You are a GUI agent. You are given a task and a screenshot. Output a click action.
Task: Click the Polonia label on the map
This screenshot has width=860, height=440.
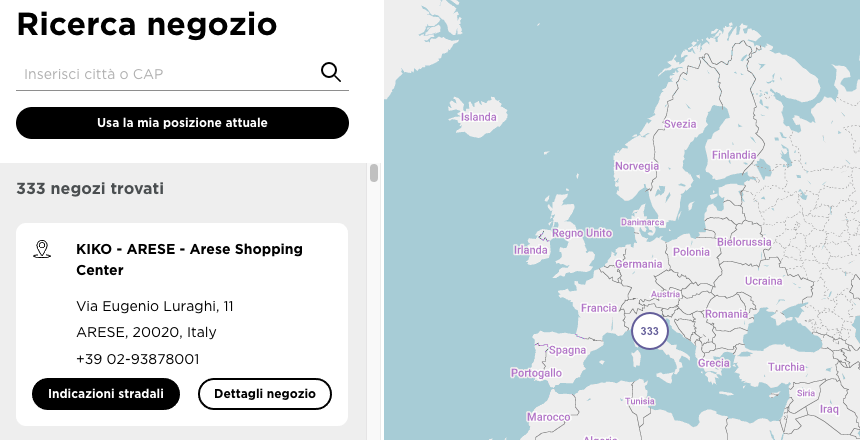pos(691,252)
